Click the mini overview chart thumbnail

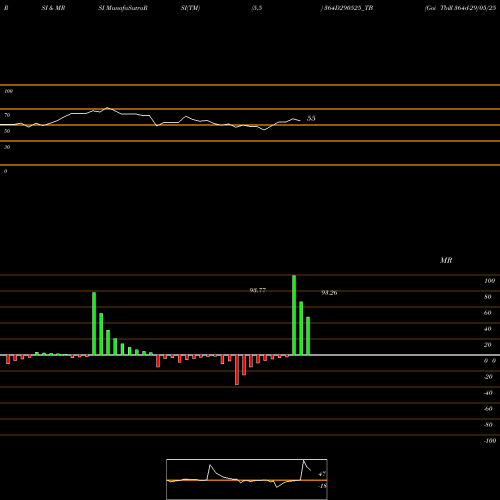(x=247, y=479)
